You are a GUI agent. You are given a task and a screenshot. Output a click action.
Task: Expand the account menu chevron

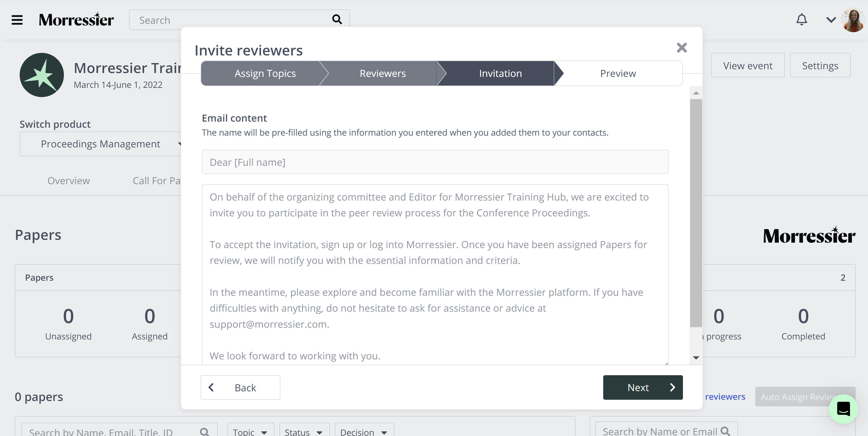click(831, 20)
